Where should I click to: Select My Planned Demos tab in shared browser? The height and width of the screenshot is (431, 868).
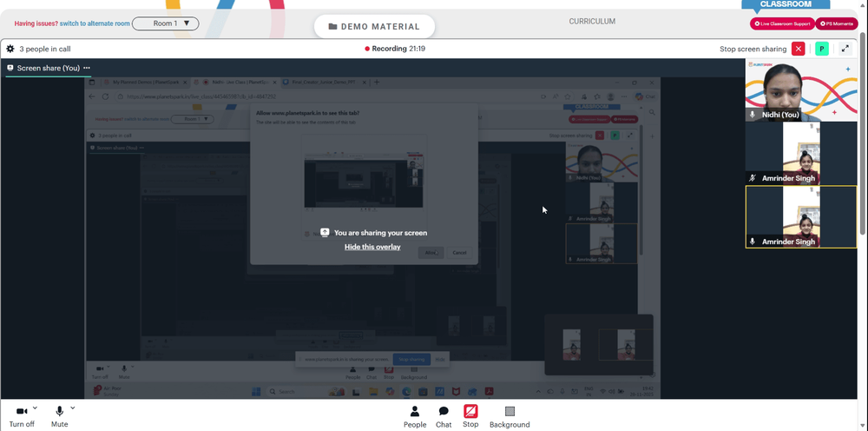point(146,82)
